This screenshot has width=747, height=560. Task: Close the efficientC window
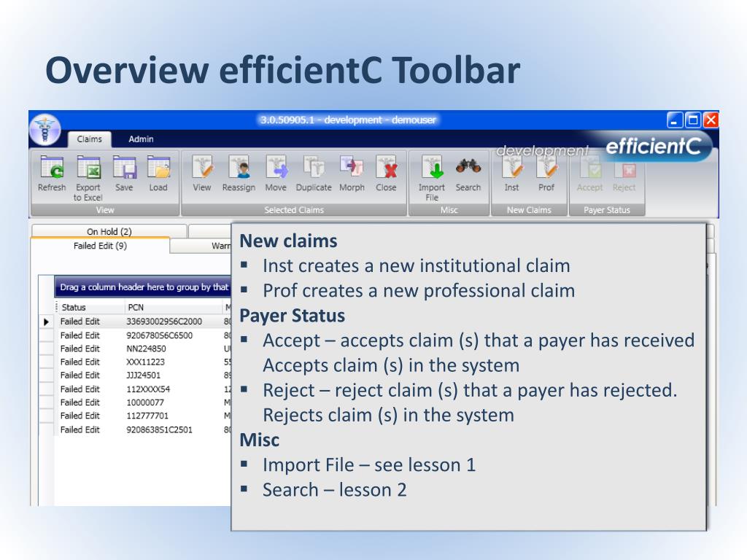(711, 120)
